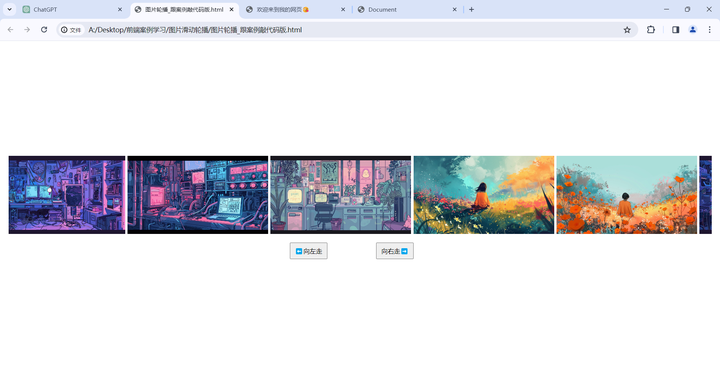Go forward with the browser forward arrow

tap(27, 30)
